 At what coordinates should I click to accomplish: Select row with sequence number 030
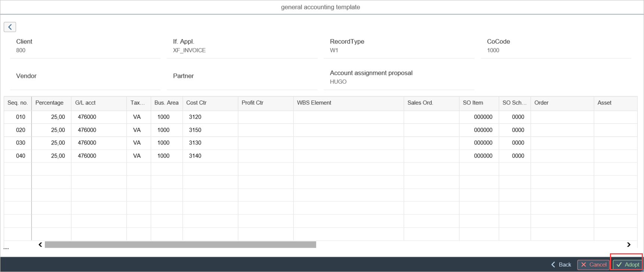click(21, 143)
